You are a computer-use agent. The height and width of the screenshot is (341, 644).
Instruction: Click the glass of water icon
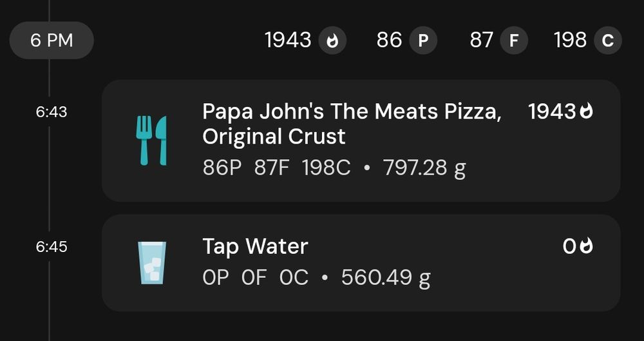(x=153, y=263)
